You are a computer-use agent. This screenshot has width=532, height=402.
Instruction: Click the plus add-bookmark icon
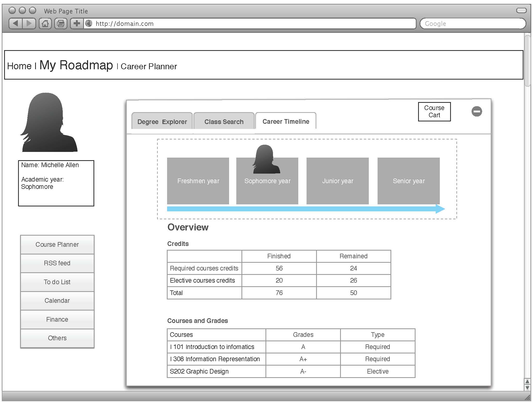[77, 24]
